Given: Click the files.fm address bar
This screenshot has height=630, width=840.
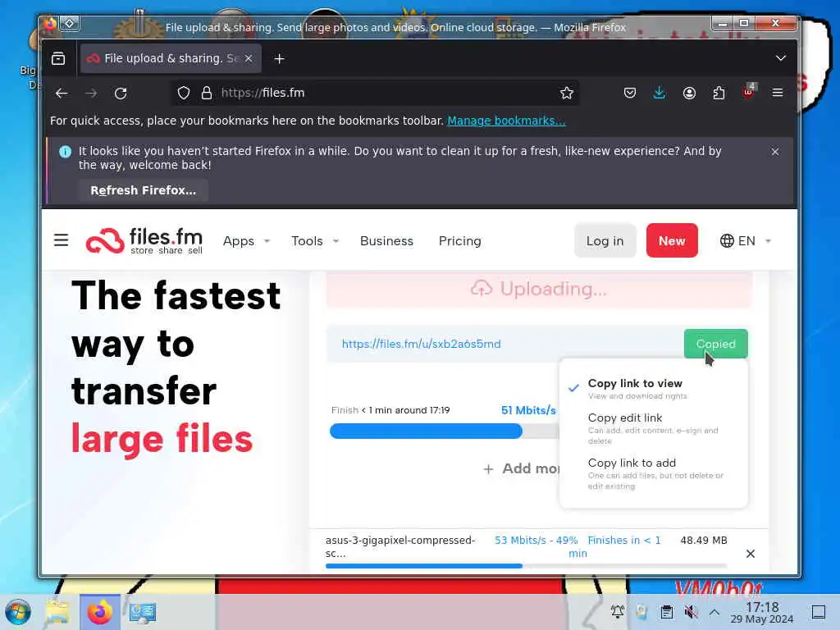Looking at the screenshot, I should pos(375,93).
